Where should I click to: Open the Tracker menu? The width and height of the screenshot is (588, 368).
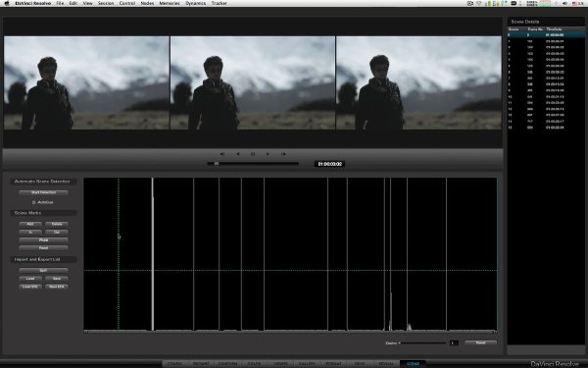tap(219, 3)
